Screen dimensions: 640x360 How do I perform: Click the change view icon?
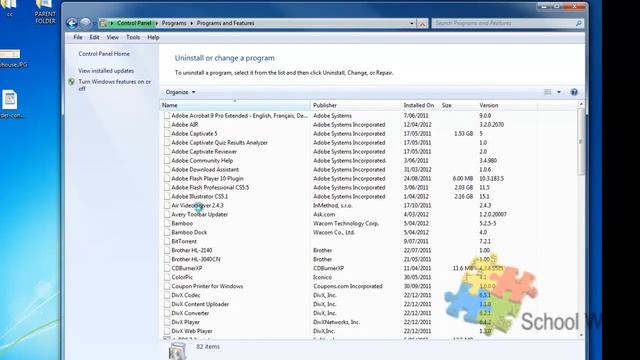(x=548, y=92)
